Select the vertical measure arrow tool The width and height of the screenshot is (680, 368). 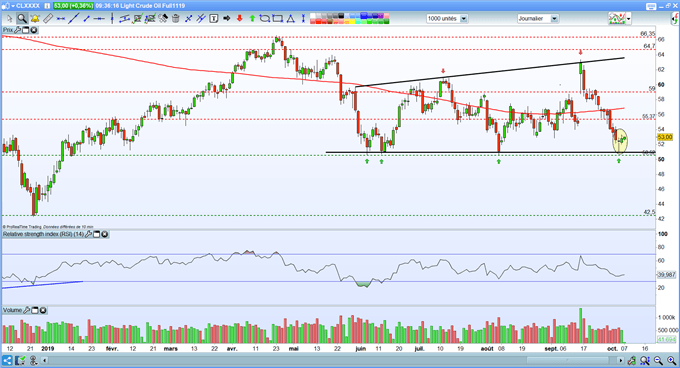coord(303,19)
